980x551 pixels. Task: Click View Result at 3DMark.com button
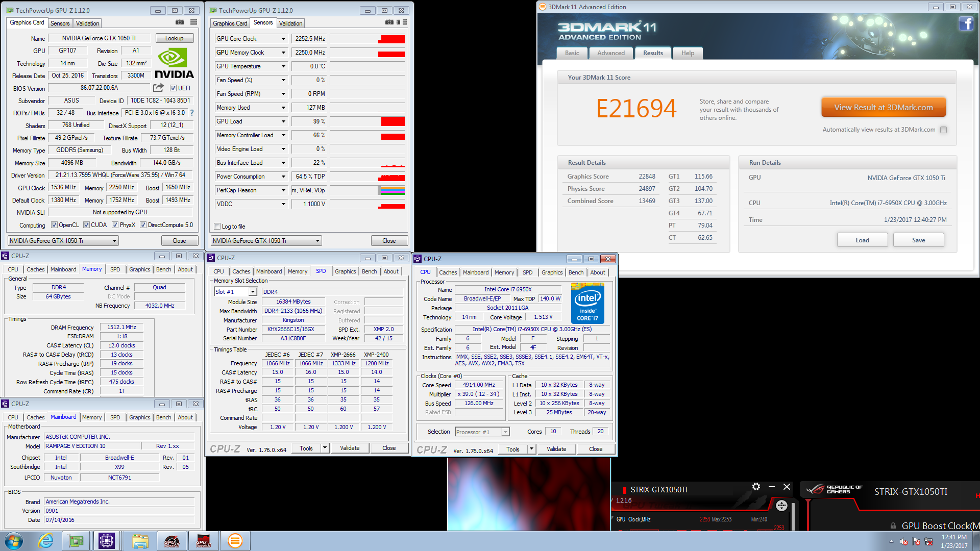[884, 108]
